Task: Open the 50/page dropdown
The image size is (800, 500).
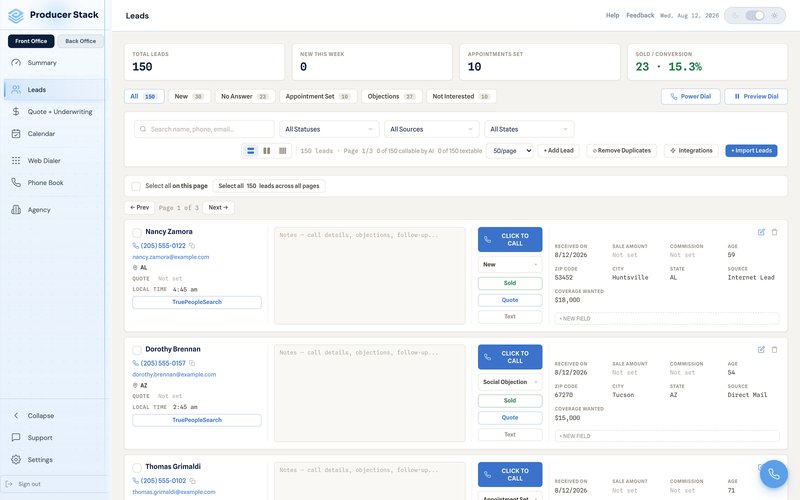Action: point(510,151)
